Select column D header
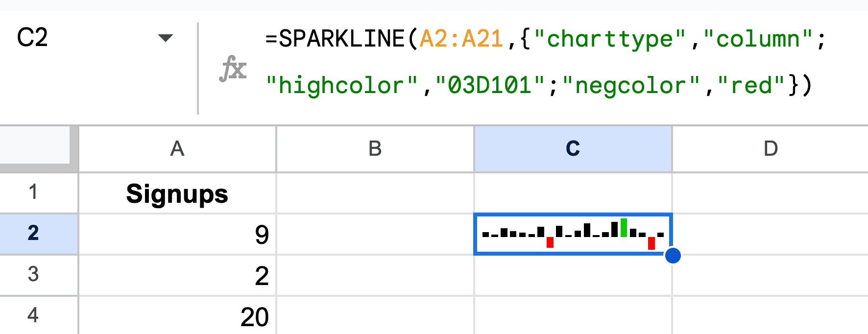Screen dimensions: 868x334 [x=770, y=149]
